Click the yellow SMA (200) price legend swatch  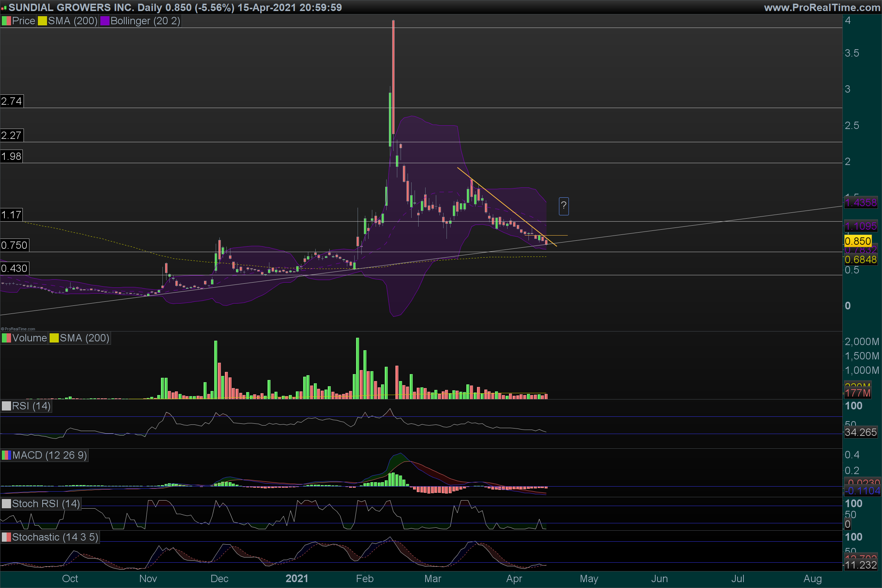(x=42, y=21)
